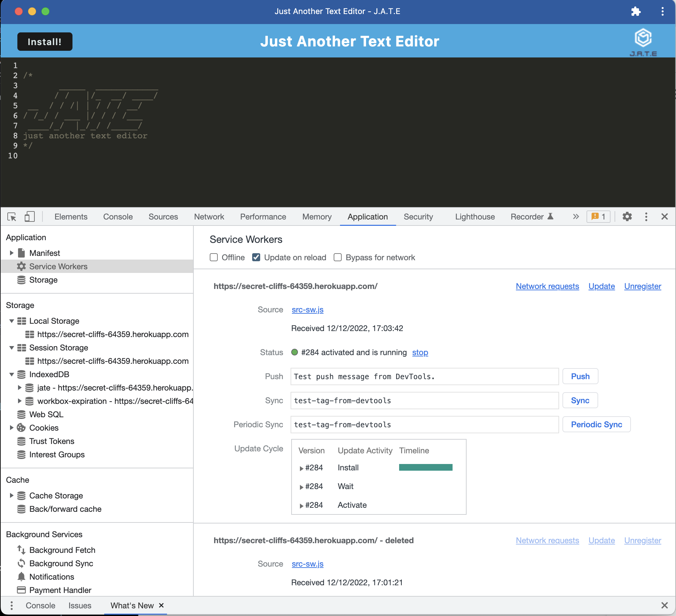The height and width of the screenshot is (616, 676).
Task: Click the extensions puzzle icon in title bar
Action: pos(636,11)
